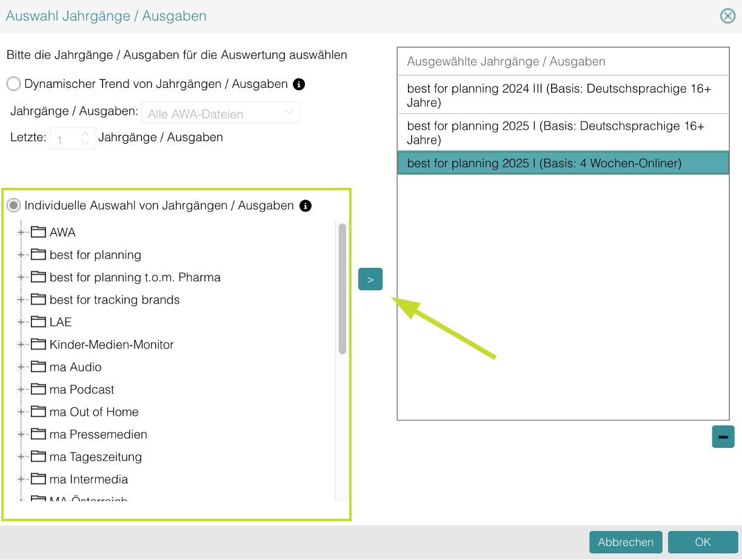Click info icon beside Individuelle Auswahl
This screenshot has width=742, height=560.
tap(306, 206)
